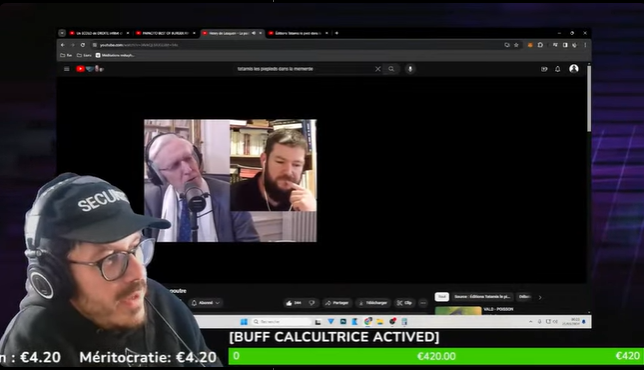Viewport: 644px width, 370px height.
Task: Bookmark this page with the star
Action: click(516, 45)
